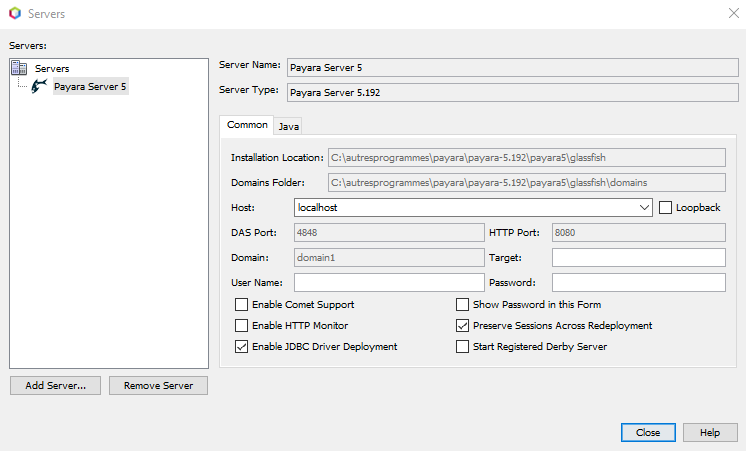Click the Installation Location field
Image resolution: width=746 pixels, height=451 pixels.
point(527,157)
